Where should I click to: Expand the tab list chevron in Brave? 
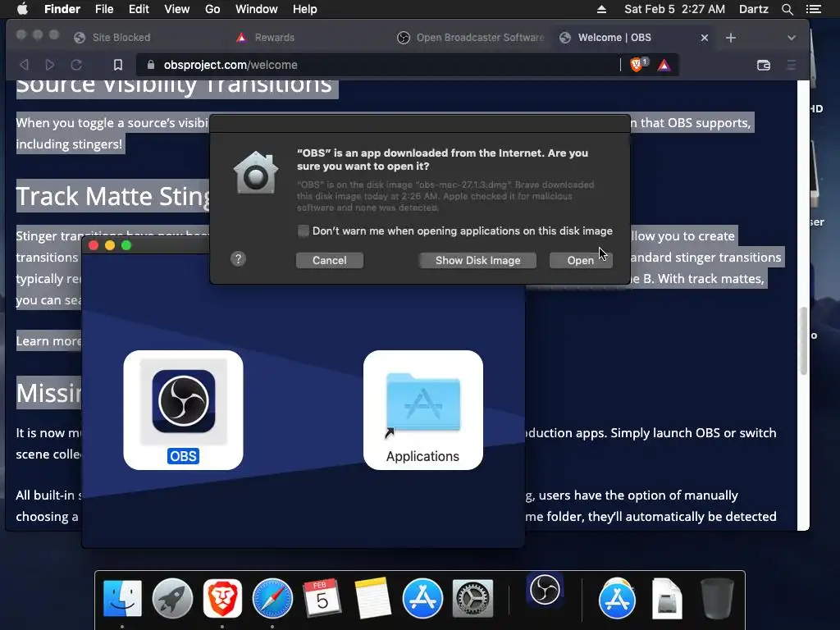tap(792, 38)
